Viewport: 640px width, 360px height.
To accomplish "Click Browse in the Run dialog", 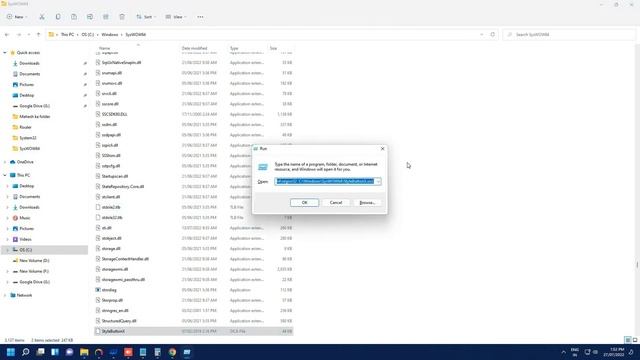I will pos(367,202).
